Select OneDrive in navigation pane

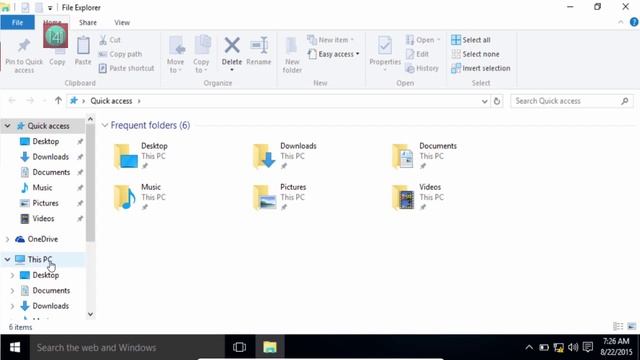[42, 239]
